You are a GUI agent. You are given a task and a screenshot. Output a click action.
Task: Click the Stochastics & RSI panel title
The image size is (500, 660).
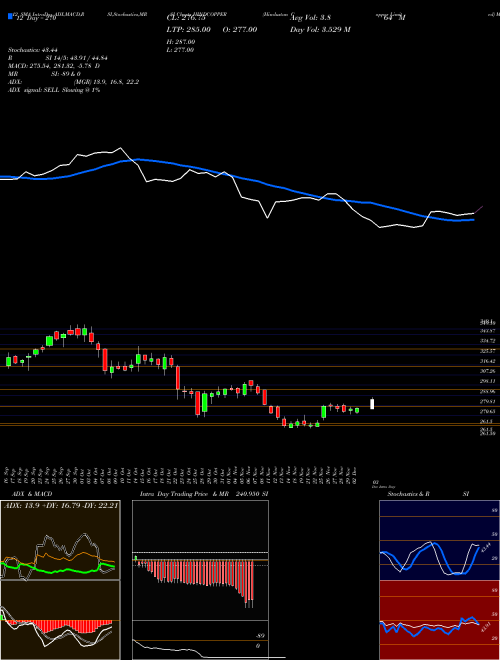click(428, 494)
